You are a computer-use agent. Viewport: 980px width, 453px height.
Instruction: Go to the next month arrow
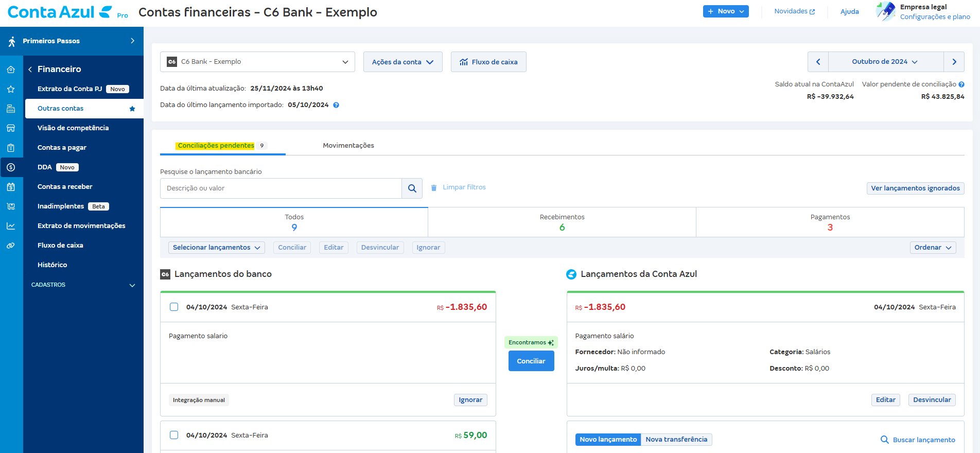point(954,62)
